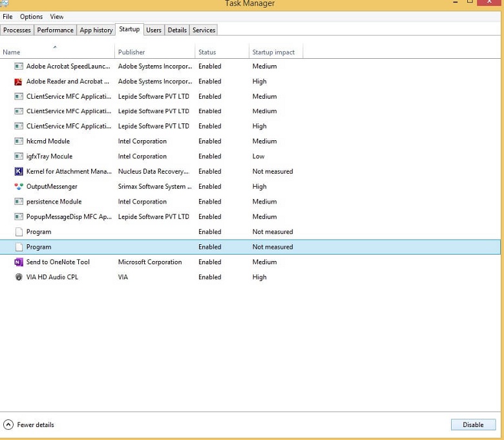Click the OutputMessenger colored dots icon

[19, 187]
